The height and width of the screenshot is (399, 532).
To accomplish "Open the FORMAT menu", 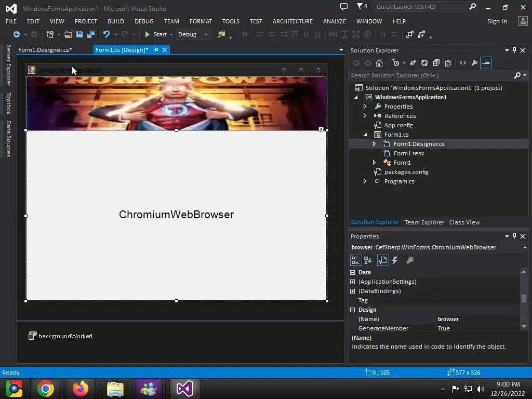I will pyautogui.click(x=201, y=21).
